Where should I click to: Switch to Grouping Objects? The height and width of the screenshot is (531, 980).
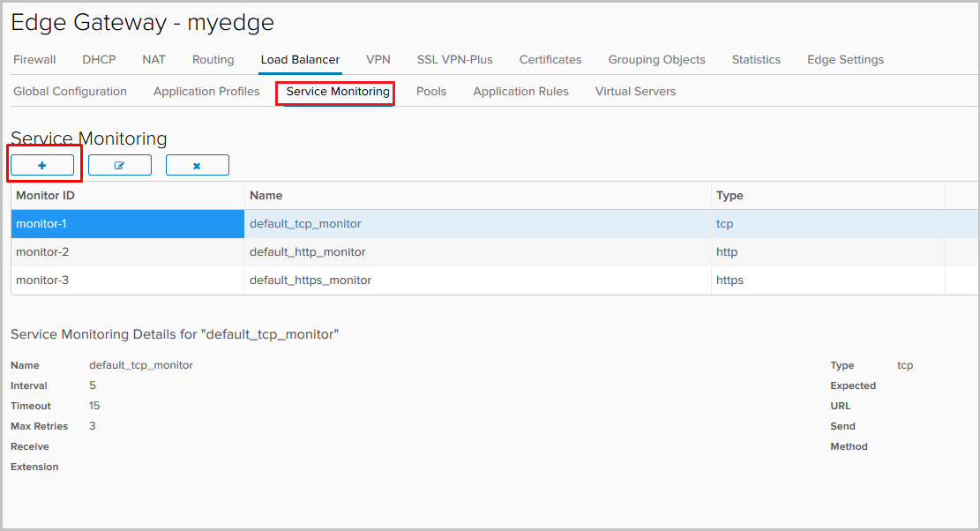[656, 59]
